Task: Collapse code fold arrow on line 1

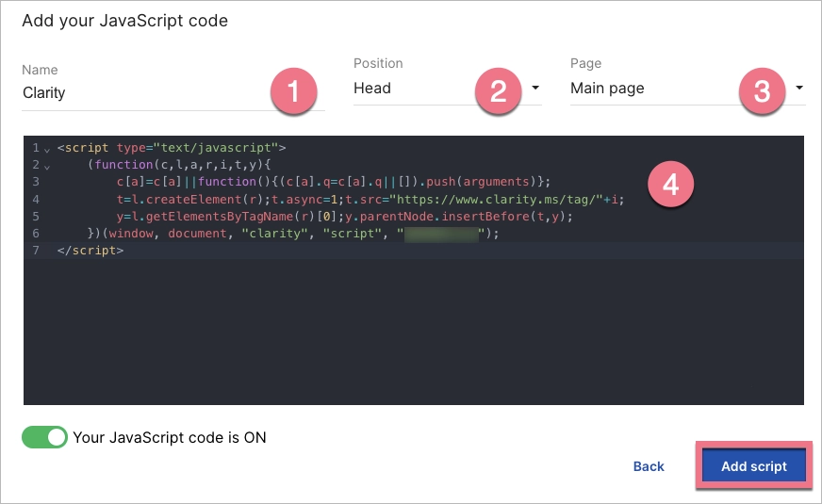Action: coord(47,150)
